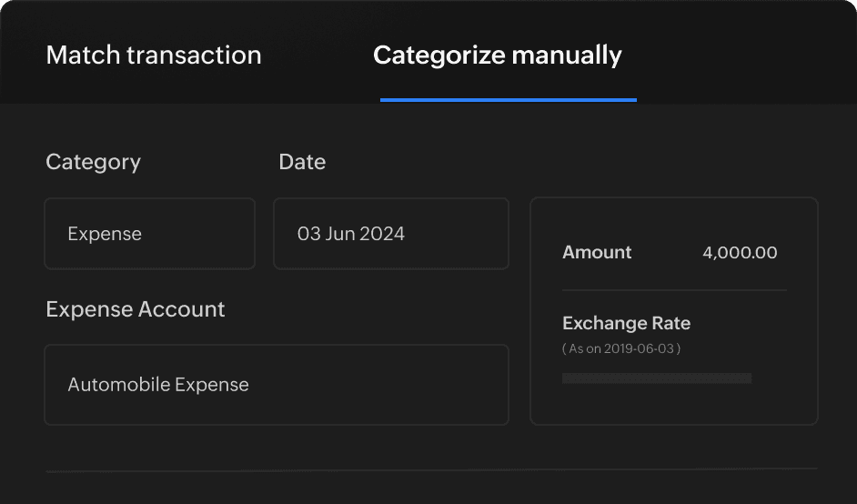Click the Expense Account label
857x504 pixels.
pyautogui.click(x=135, y=309)
